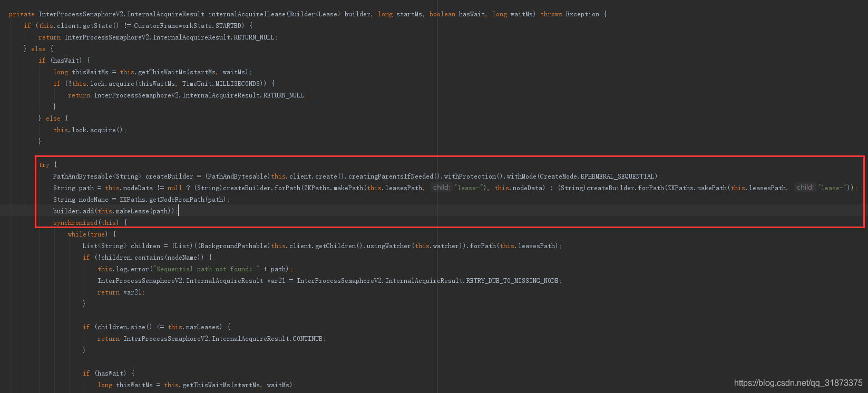The width and height of the screenshot is (868, 393).
Task: Click the 'throws Exception' clause
Action: [x=570, y=14]
